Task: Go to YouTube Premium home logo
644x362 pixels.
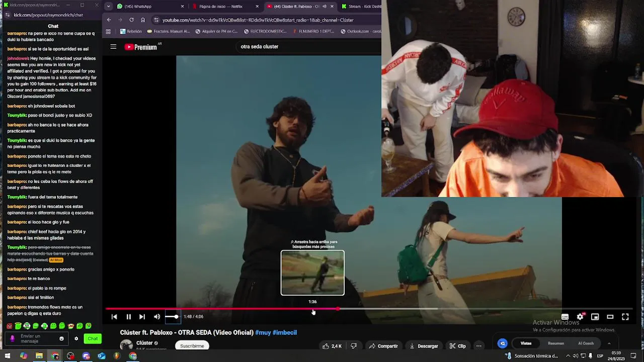Action: (x=141, y=47)
